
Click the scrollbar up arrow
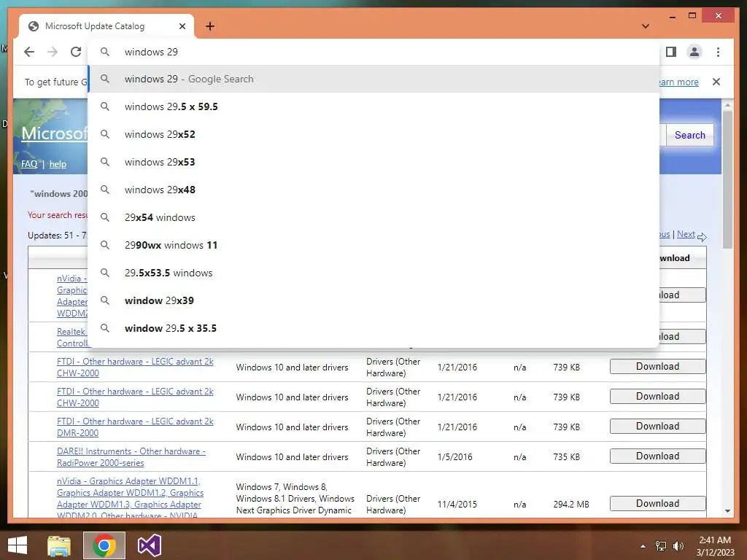coord(727,105)
